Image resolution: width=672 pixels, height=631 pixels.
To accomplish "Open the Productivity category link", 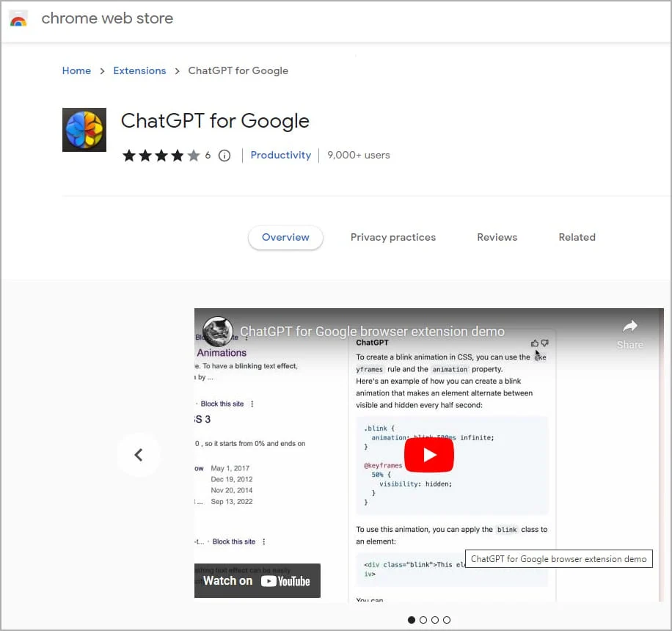I will 280,156.
